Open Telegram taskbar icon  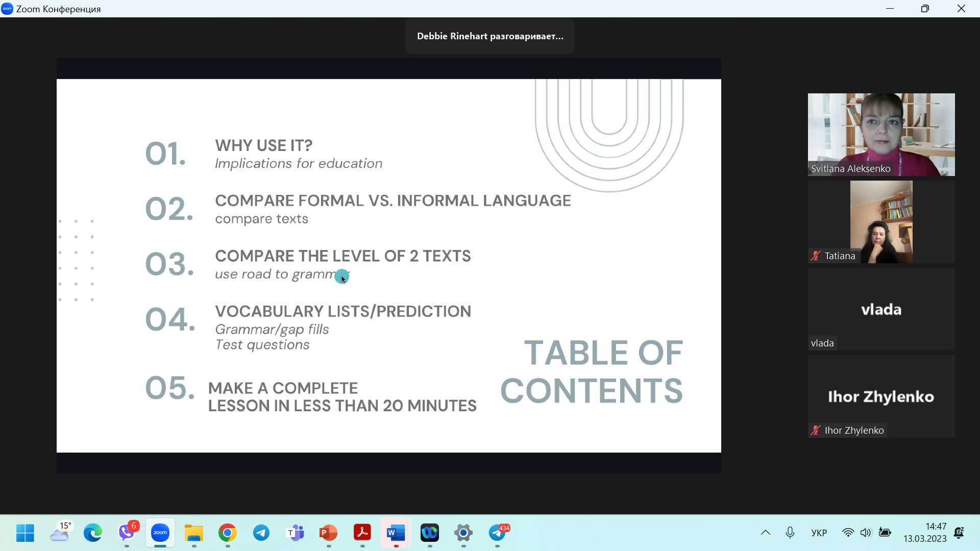(261, 533)
